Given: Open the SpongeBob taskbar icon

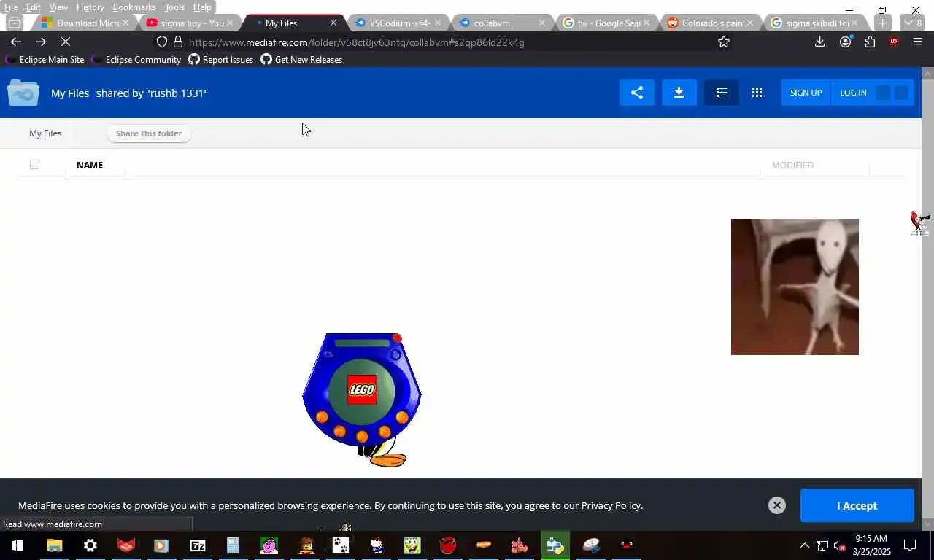Looking at the screenshot, I should tap(412, 545).
